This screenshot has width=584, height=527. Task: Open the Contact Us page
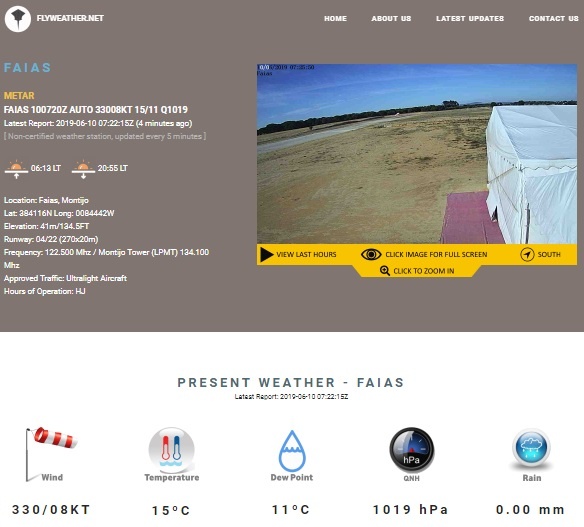tap(553, 19)
